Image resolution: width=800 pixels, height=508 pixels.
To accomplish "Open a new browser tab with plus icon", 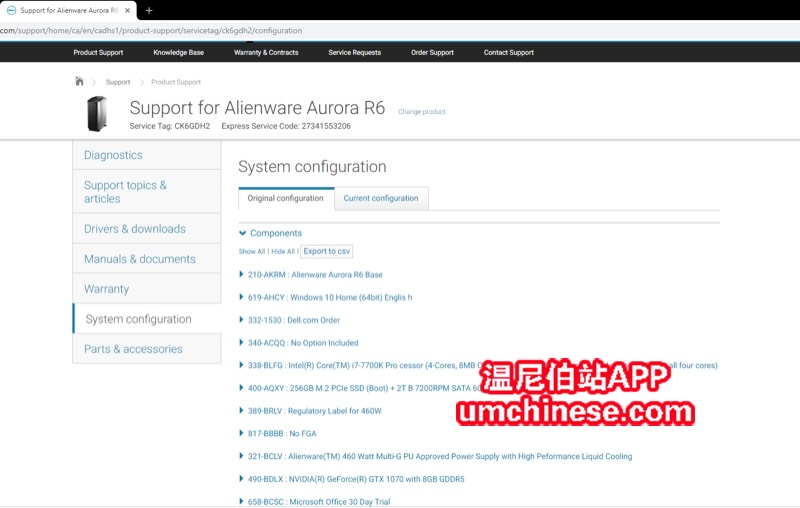I will click(149, 10).
